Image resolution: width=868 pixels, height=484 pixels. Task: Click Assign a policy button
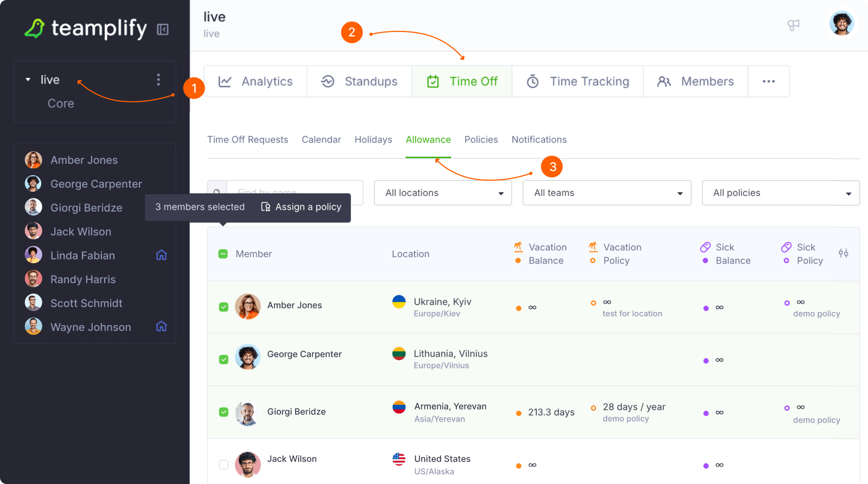click(301, 207)
